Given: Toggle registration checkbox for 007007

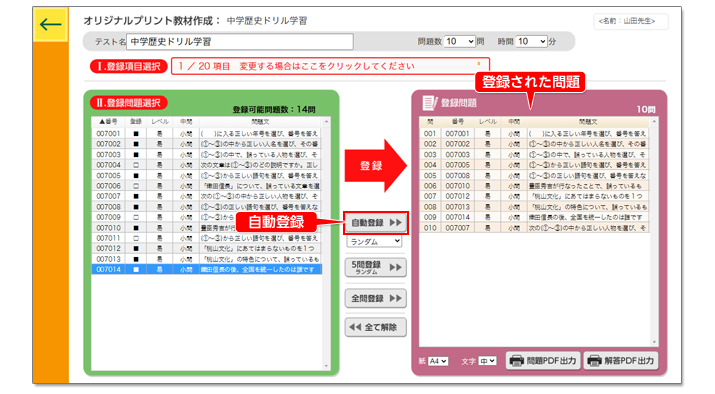Looking at the screenshot, I should pyautogui.click(x=136, y=197).
